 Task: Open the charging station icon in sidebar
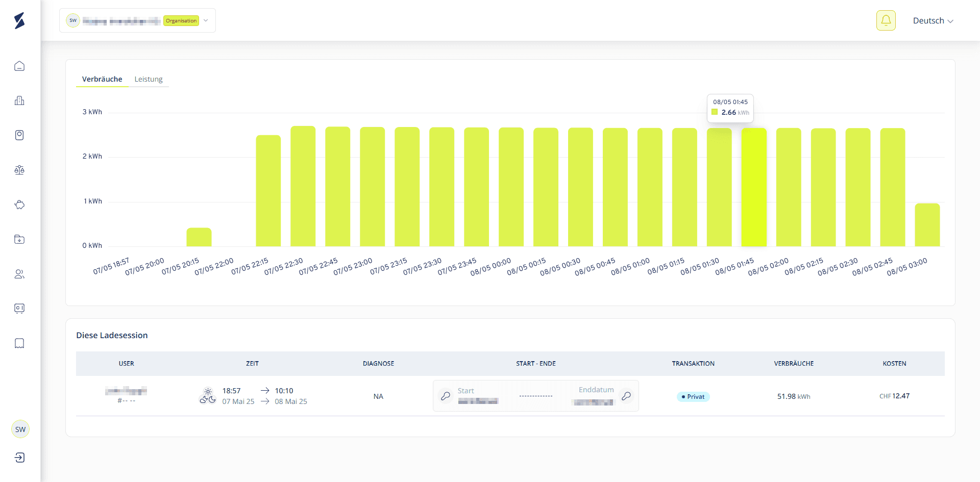[19, 135]
